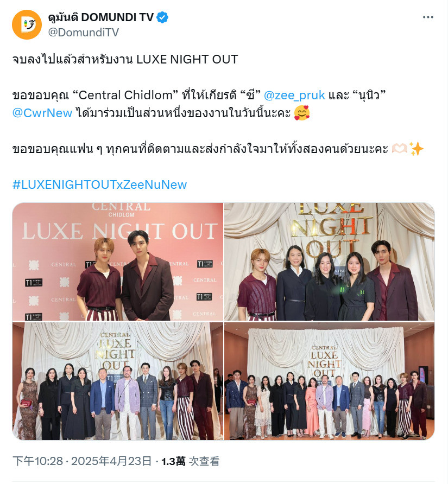
Task: Open the @CwrNew mention
Action: [x=42, y=113]
